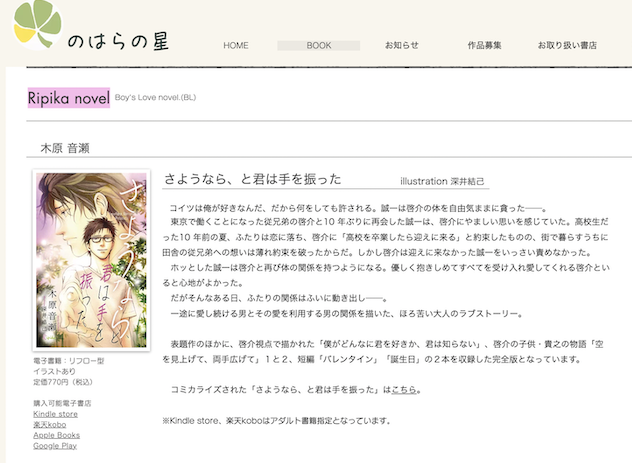This screenshot has height=463, width=632.
Task: Click the 定価770円（税込）price text
Action: click(63, 382)
